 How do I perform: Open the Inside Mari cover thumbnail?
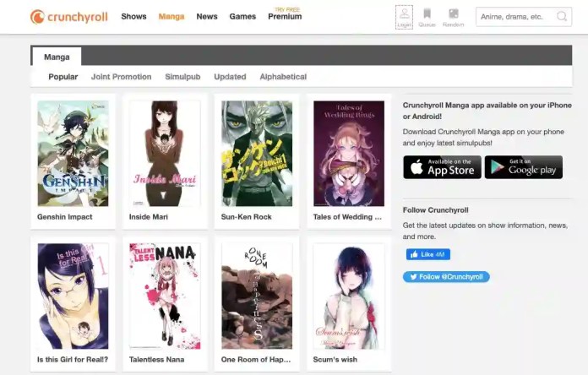[165, 154]
